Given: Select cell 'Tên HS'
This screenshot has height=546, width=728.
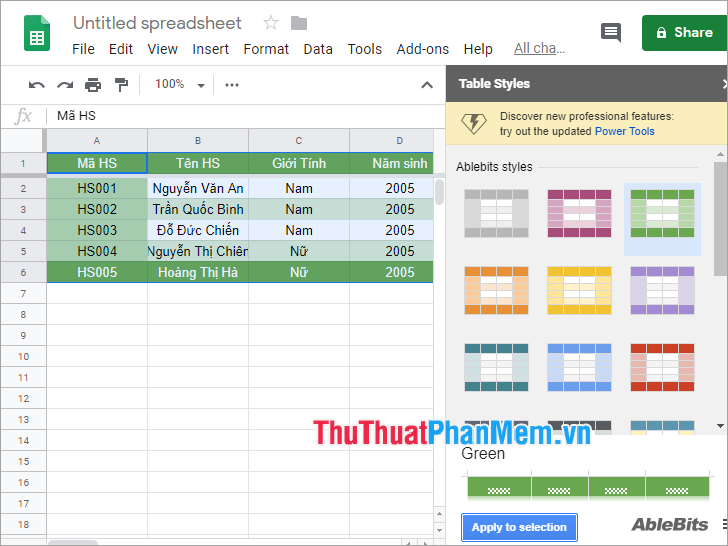Looking at the screenshot, I should tap(198, 163).
